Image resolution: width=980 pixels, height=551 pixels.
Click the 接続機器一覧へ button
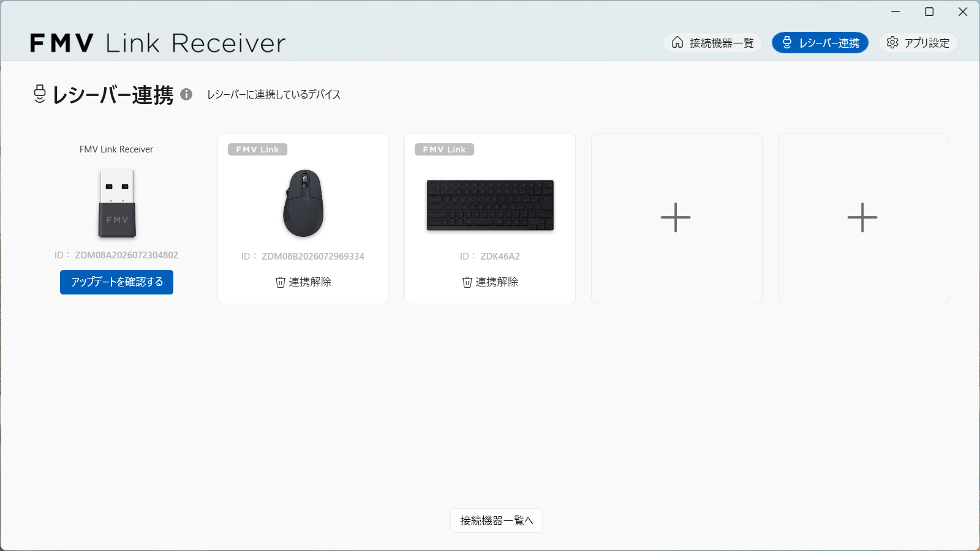pos(496,520)
